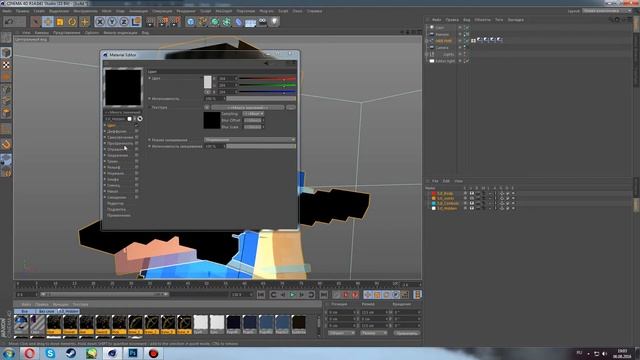Play the animation forward
The width and height of the screenshot is (640, 360).
coord(292,295)
